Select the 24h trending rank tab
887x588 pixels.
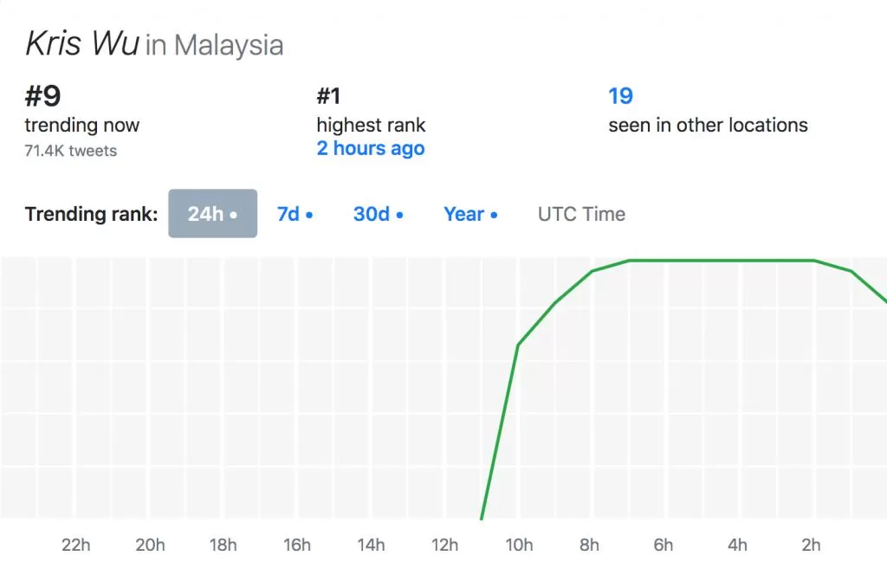click(213, 214)
